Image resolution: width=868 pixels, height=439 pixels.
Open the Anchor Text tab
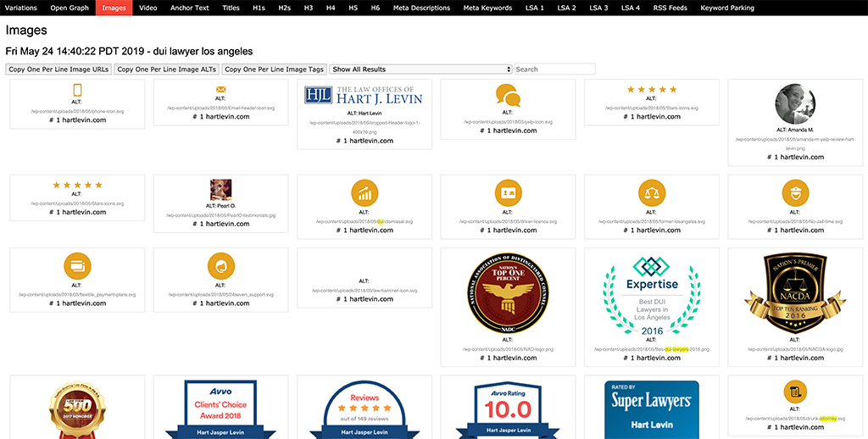(x=189, y=8)
